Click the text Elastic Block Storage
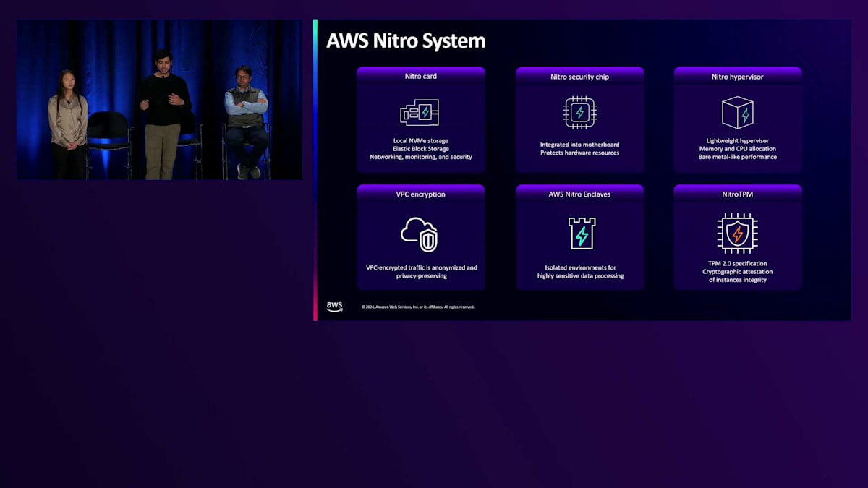The width and height of the screenshot is (868, 488). [x=421, y=149]
